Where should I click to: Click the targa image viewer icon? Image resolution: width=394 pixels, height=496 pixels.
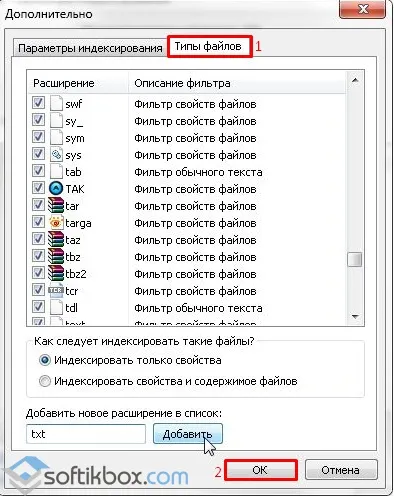[x=56, y=223]
